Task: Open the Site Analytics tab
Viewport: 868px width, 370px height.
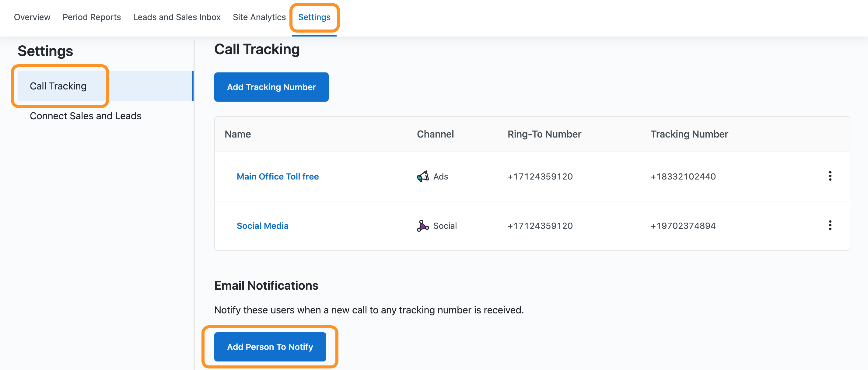Action: (259, 17)
